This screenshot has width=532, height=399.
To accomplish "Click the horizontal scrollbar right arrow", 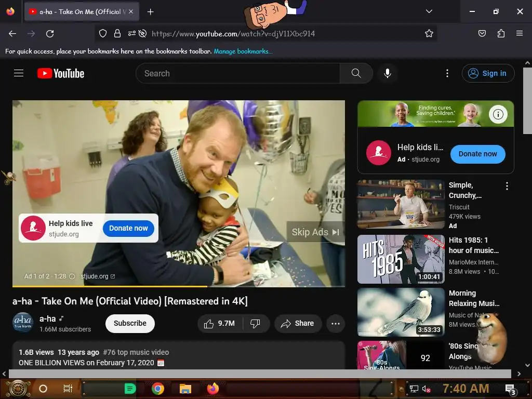I will 519,374.
